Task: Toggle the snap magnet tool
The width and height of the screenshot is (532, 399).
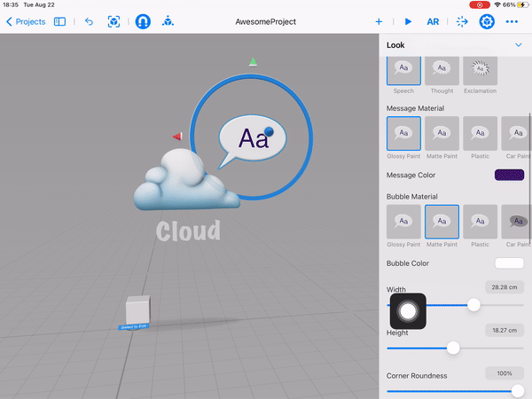Action: pos(143,21)
